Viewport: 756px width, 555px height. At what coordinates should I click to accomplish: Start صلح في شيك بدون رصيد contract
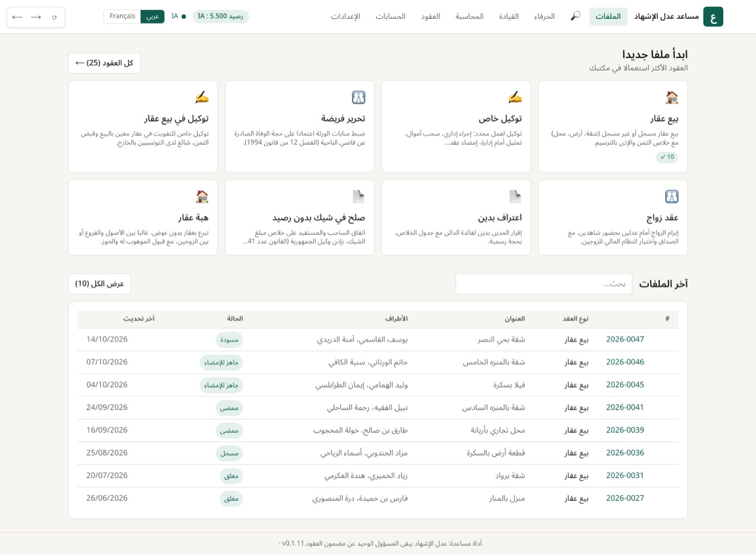[x=299, y=217]
